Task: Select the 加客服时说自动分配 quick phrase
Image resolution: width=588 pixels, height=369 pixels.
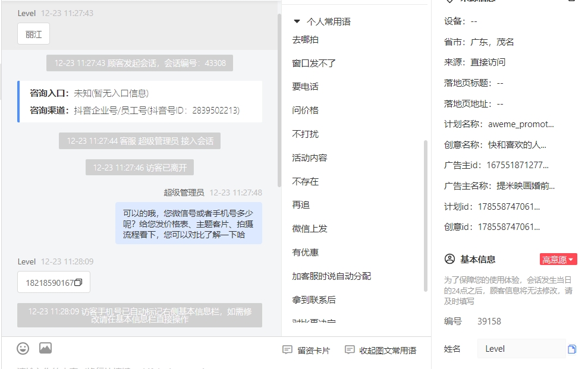Action: tap(332, 276)
